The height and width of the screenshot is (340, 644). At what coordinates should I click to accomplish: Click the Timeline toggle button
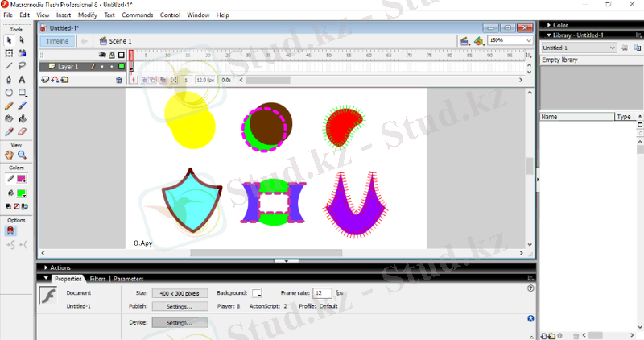tap(57, 41)
